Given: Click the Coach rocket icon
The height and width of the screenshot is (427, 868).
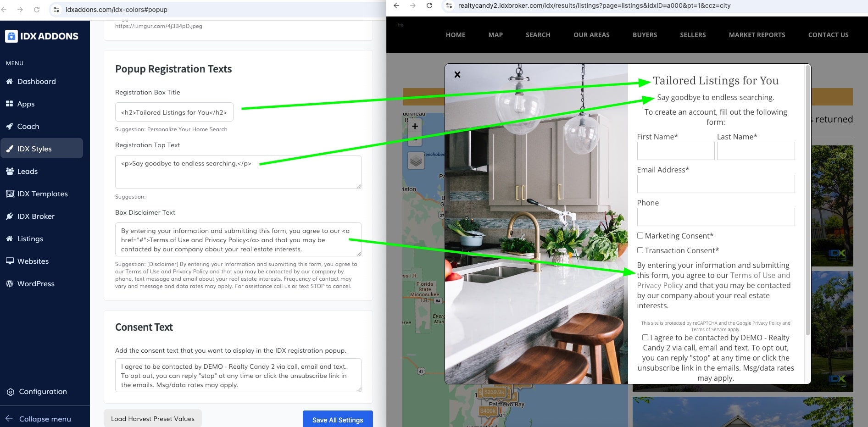Looking at the screenshot, I should 9,126.
